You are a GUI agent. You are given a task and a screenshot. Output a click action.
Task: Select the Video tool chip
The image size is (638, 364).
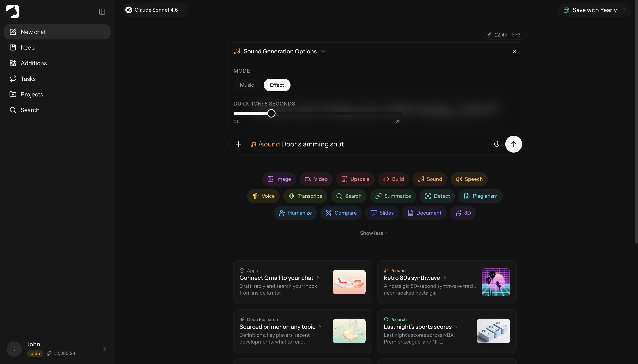[316, 179]
